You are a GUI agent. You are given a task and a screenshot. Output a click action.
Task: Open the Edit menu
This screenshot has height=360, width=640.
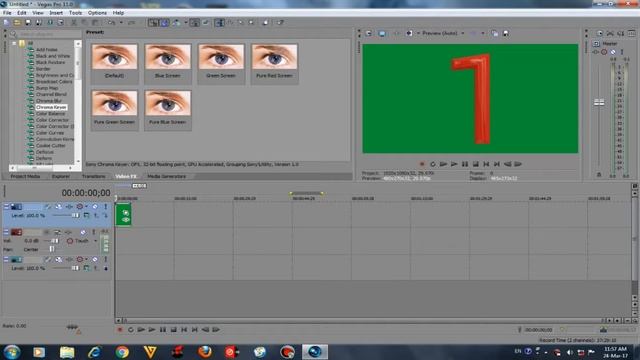(x=22, y=13)
